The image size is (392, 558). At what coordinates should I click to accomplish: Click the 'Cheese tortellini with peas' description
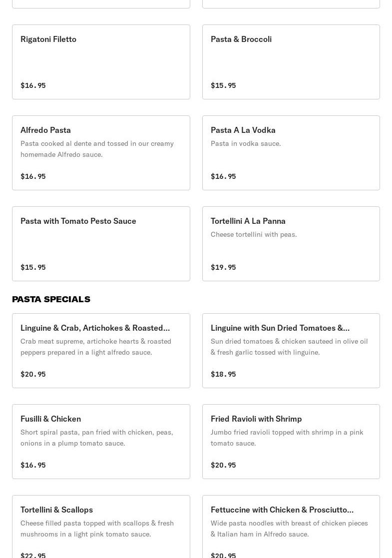(254, 234)
